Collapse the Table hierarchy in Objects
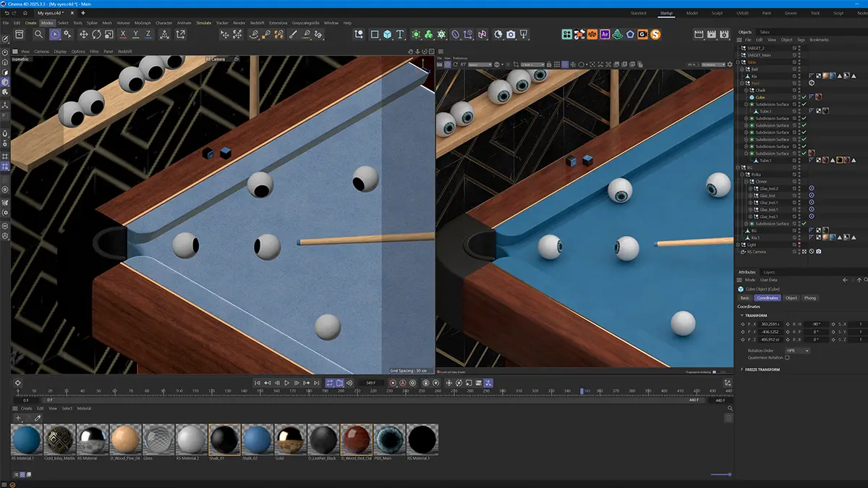 [739, 62]
